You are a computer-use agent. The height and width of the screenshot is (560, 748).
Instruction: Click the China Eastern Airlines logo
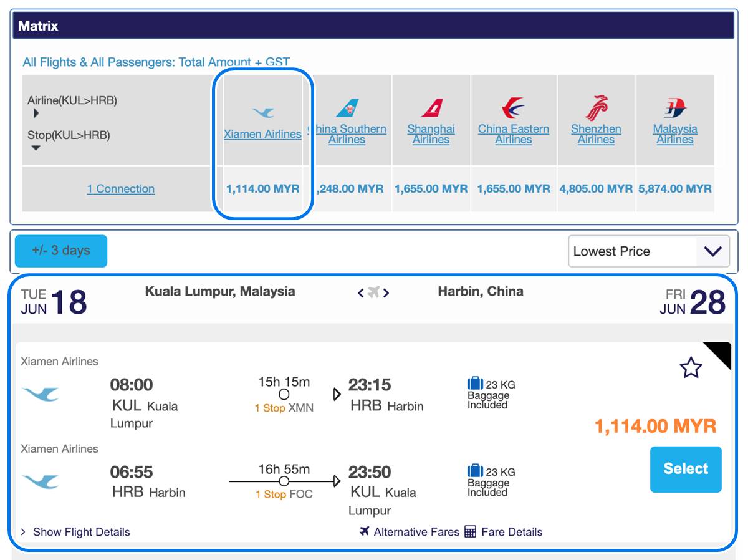(x=513, y=108)
